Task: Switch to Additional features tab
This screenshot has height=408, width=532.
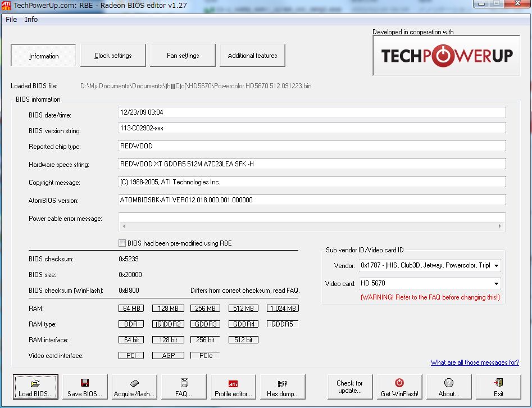Action: click(x=252, y=55)
